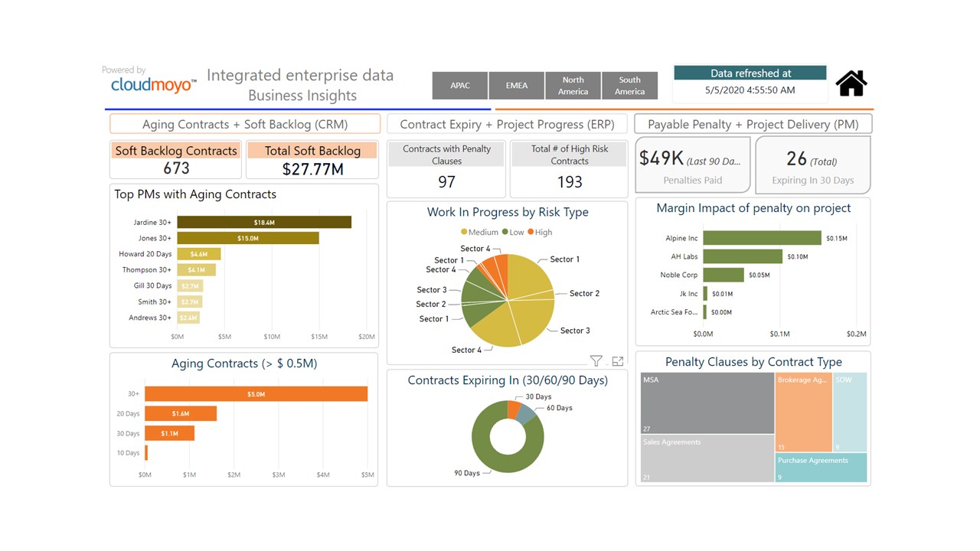This screenshot has height=551, width=980.
Task: Select the $49K Penalties Paid card
Action: click(692, 165)
